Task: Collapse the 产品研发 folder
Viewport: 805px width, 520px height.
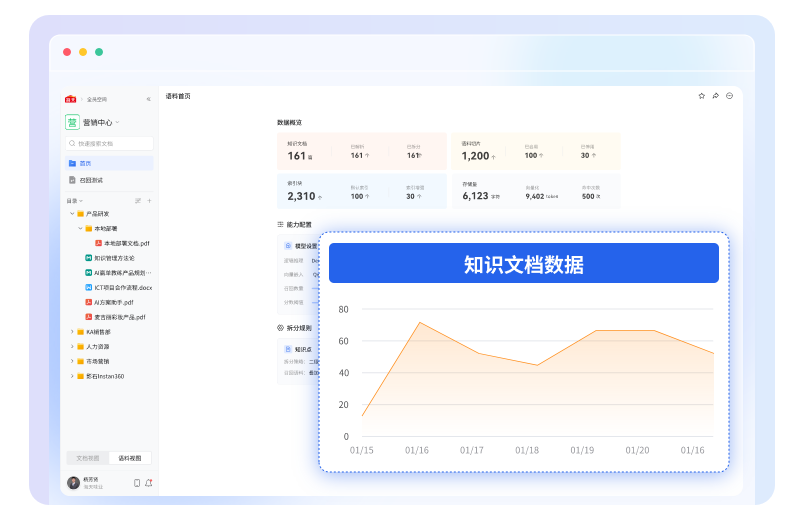Action: [72, 214]
